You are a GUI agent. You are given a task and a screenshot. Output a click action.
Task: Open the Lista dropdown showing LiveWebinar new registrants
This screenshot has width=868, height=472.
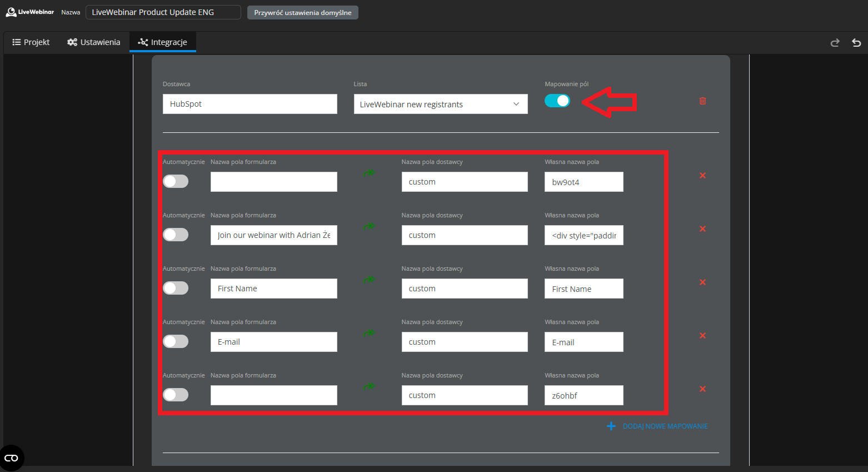point(440,105)
